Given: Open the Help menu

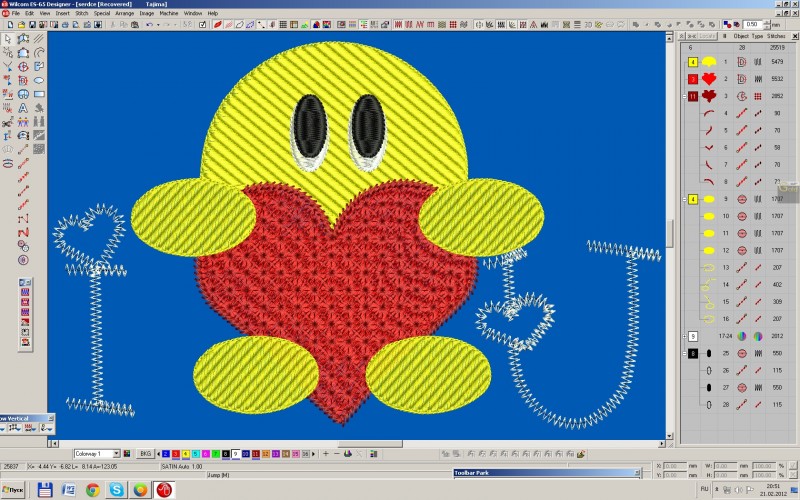Looking at the screenshot, I should pos(213,13).
